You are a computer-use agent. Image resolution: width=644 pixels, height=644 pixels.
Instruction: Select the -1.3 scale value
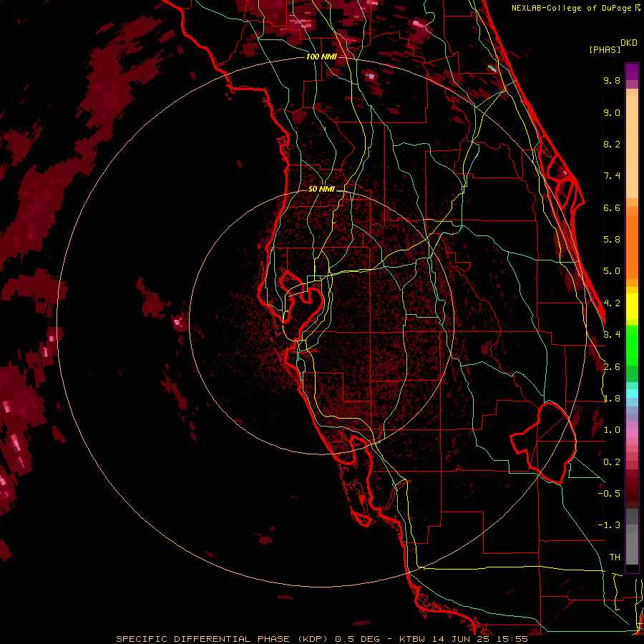coord(609,525)
